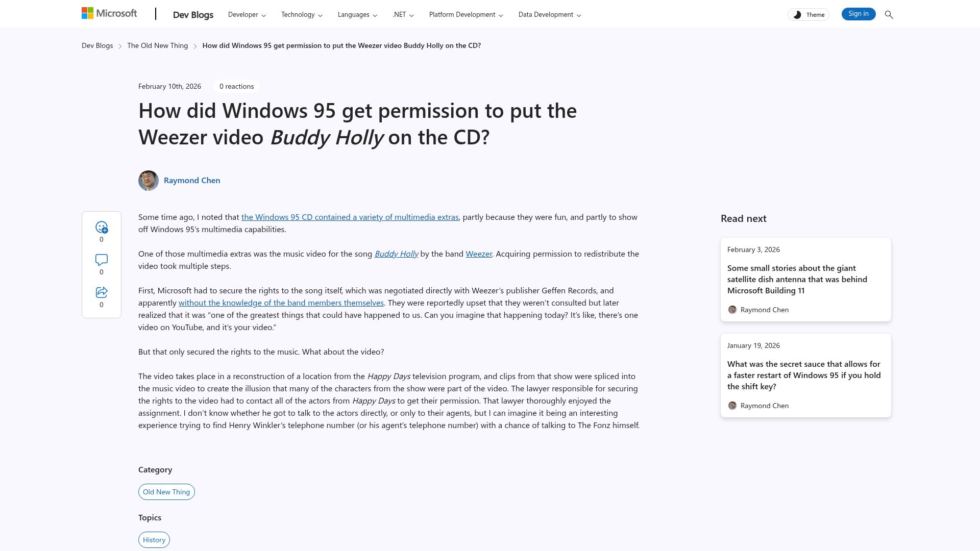Follow the Buddy Holly song link

tap(396, 254)
